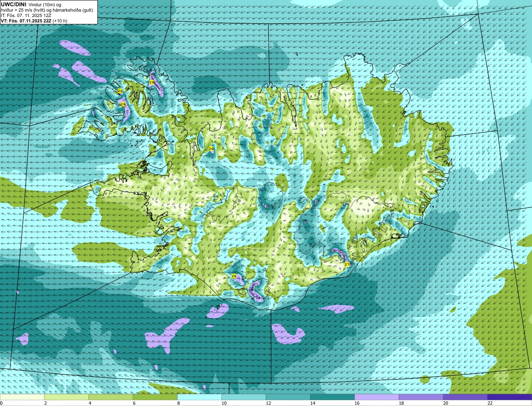Click the color scale label '14'
532x406 pixels.
click(x=313, y=403)
